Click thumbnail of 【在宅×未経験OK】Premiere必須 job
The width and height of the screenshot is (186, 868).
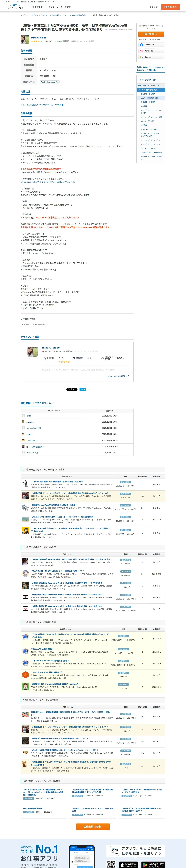tap(25, 562)
